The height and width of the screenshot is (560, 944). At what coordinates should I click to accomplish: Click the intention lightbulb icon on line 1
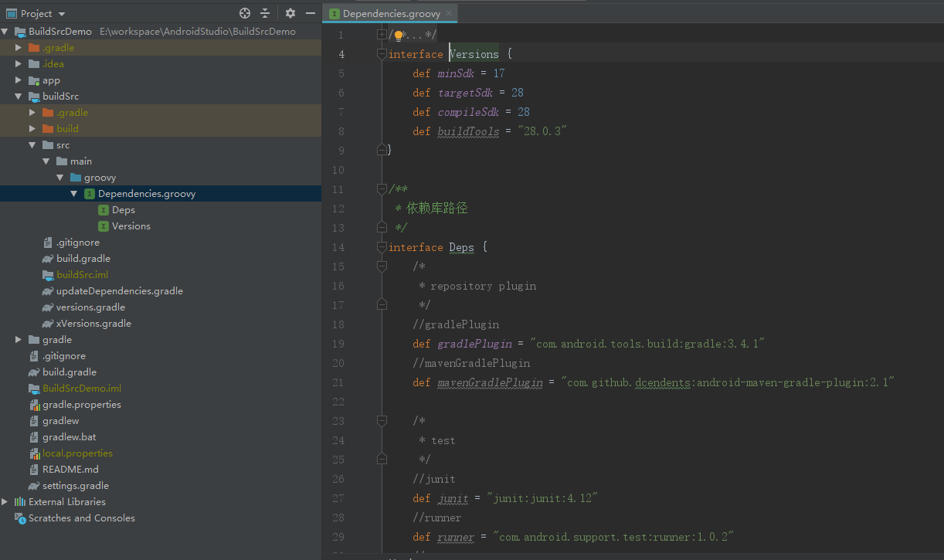click(x=399, y=36)
